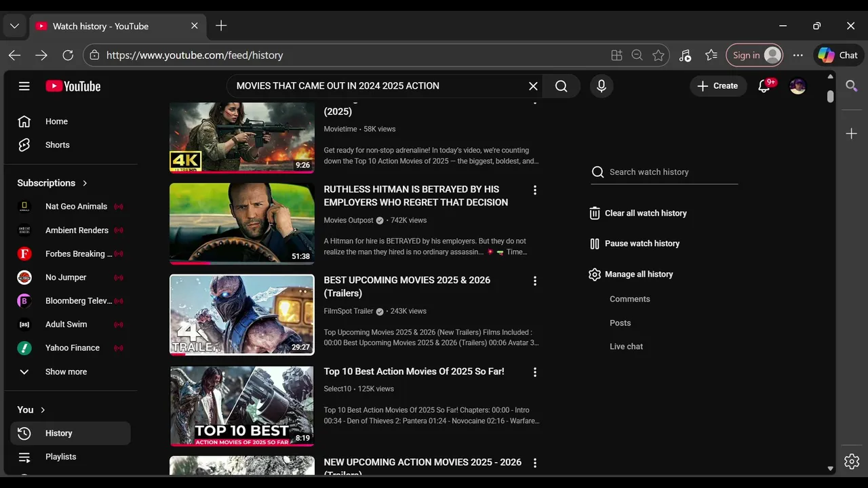Open the Ruthless Hitman video thumbnail

[242, 223]
